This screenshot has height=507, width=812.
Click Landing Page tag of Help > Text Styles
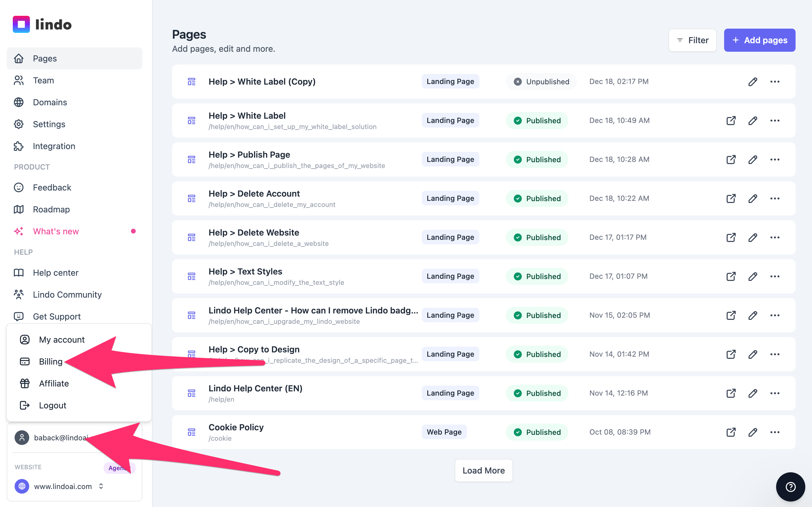450,276
